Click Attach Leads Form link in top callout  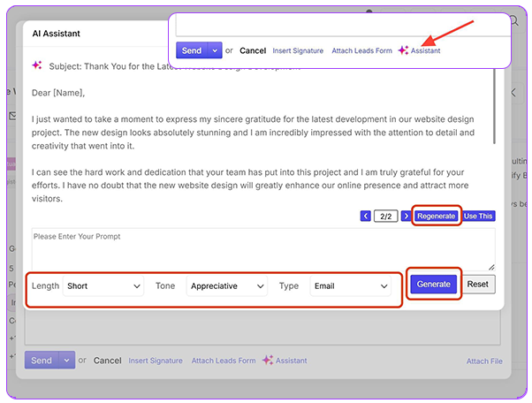361,51
